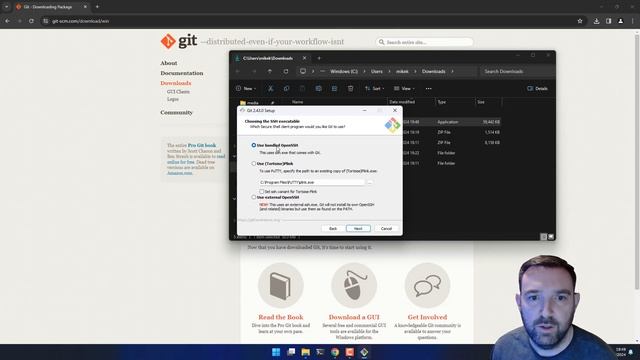Image resolution: width=640 pixels, height=360 pixels.
Task: Click the git logo on the website
Action: click(179, 41)
